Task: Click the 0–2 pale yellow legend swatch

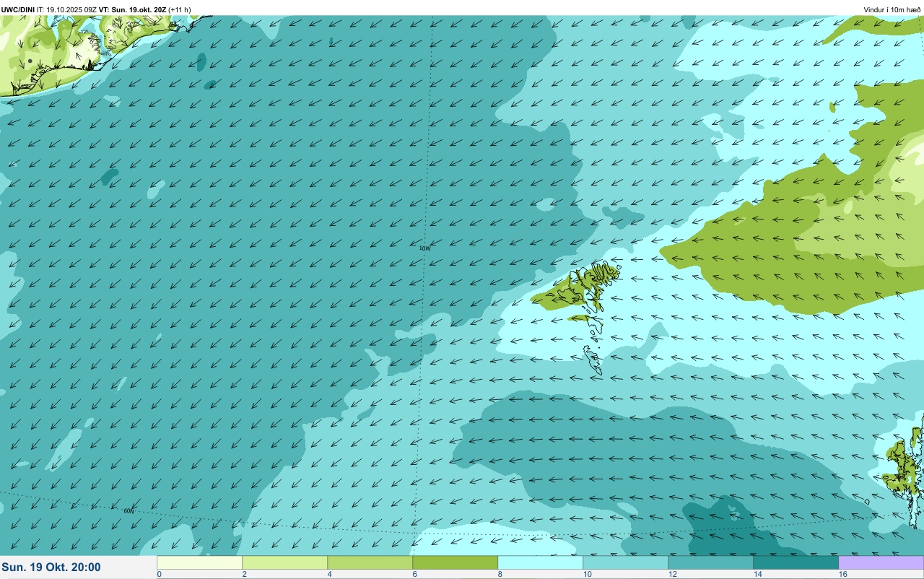Action: 200,562
